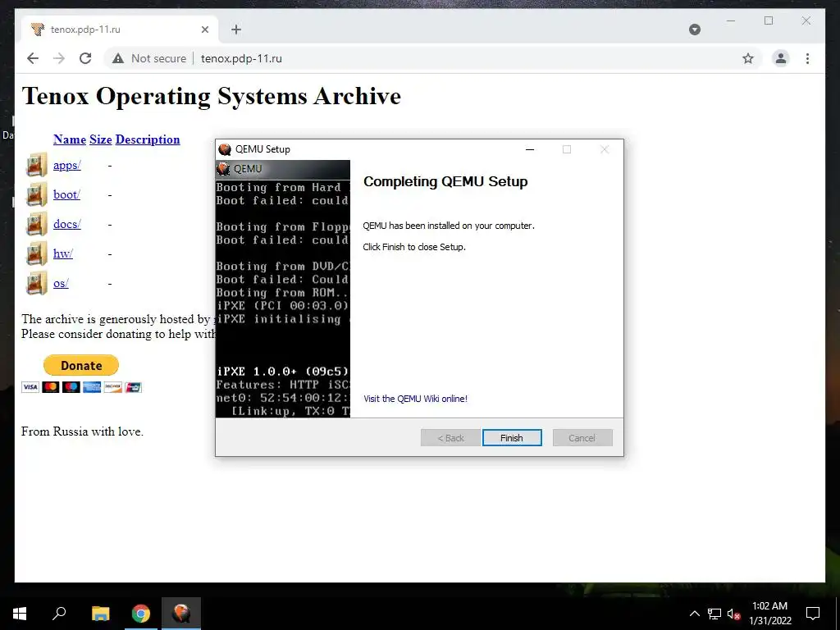
Task: Bookmark this page with the star icon
Action: (x=748, y=58)
